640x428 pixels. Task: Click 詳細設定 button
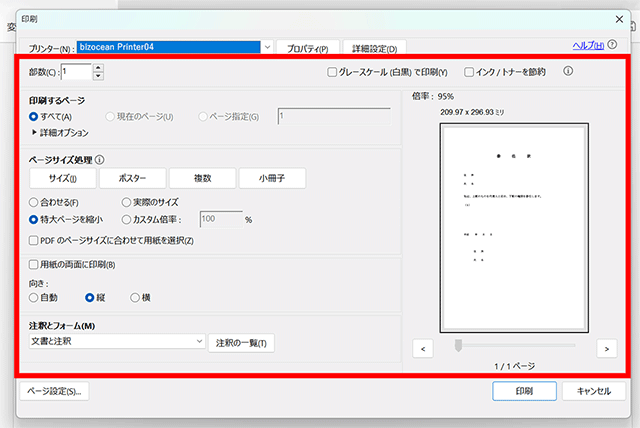tap(375, 48)
